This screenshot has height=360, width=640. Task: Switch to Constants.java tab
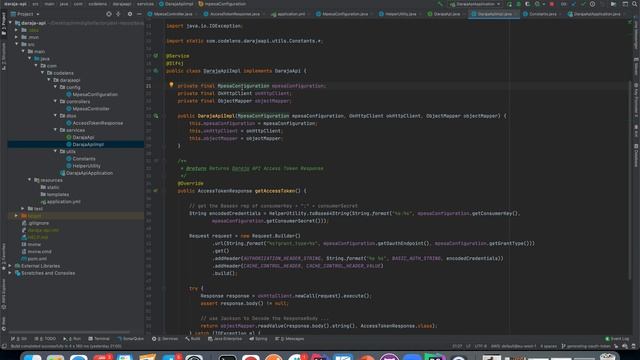[x=542, y=14]
